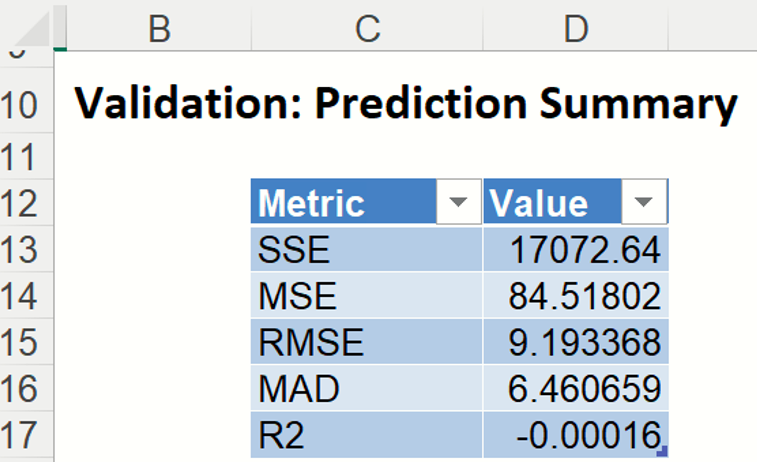
Task: Click the RMSE label cell
Action: click(x=365, y=343)
